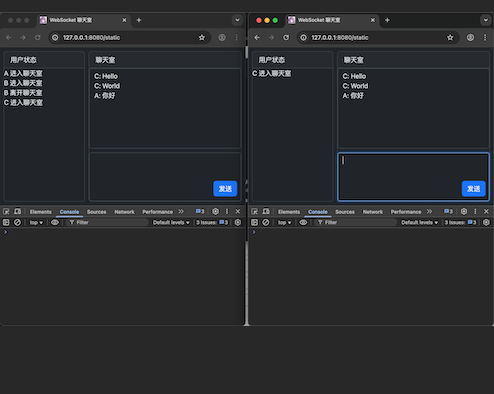Open new tab in right browser window
The height and width of the screenshot is (394, 494).
click(x=387, y=20)
